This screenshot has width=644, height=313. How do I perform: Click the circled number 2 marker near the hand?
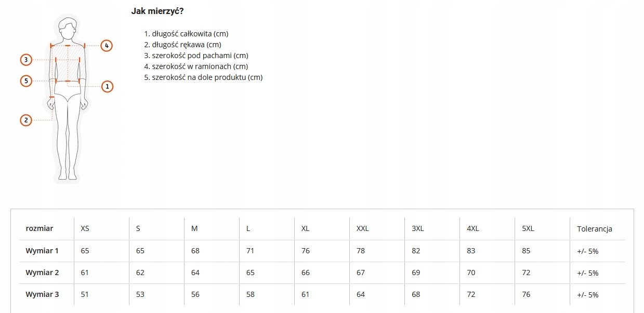(x=26, y=120)
